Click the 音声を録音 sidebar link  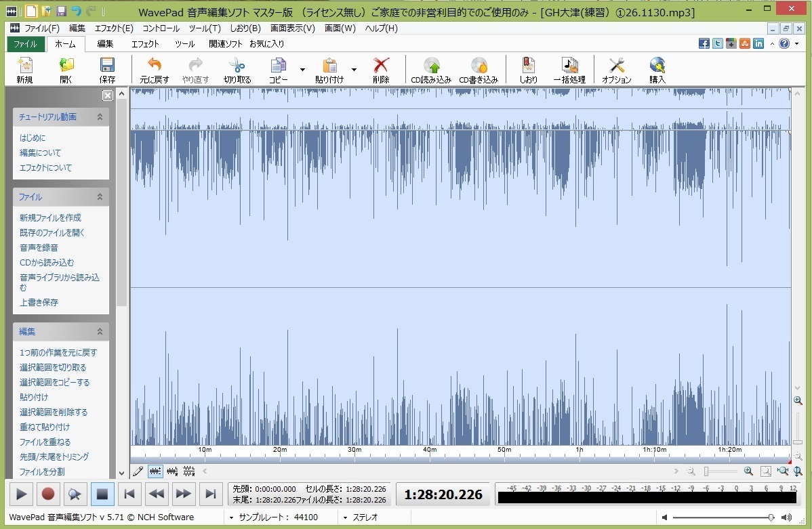click(39, 247)
